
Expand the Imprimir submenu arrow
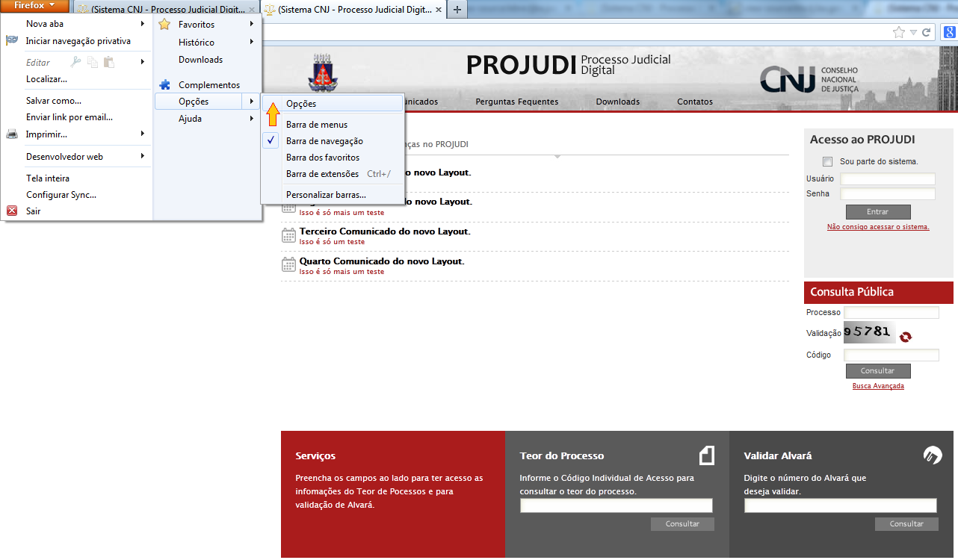[143, 134]
